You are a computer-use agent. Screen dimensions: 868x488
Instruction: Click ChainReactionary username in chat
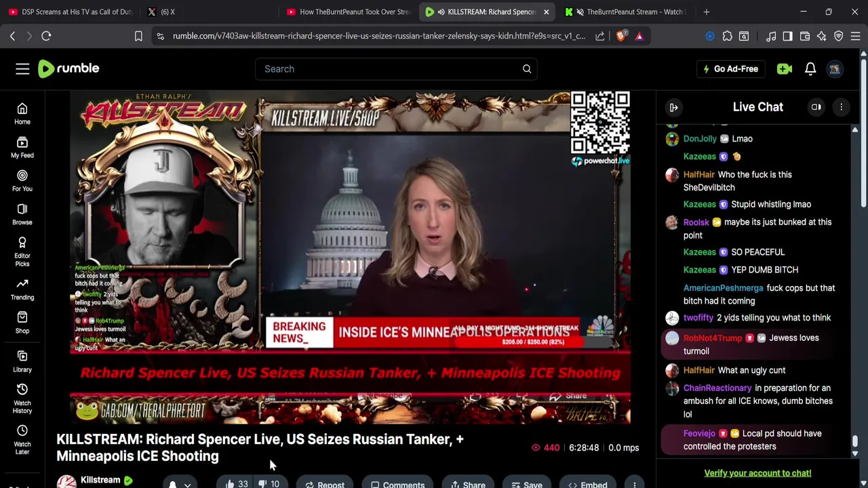pos(717,388)
